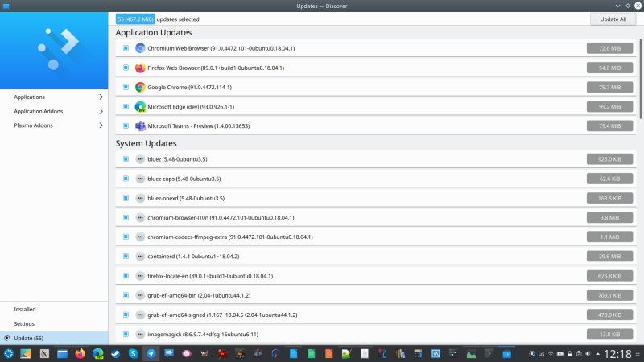Click the clipboard tray icon
The height and width of the screenshot is (362, 644).
coord(579,354)
